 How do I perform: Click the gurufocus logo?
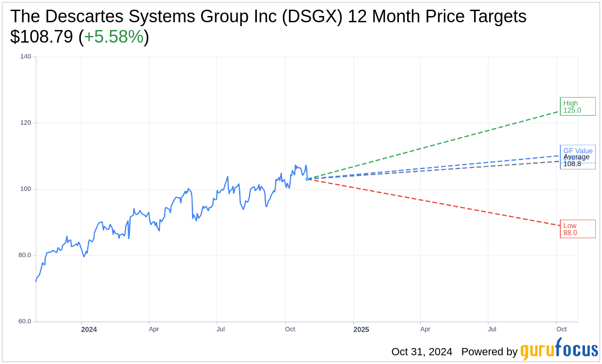click(x=559, y=350)
